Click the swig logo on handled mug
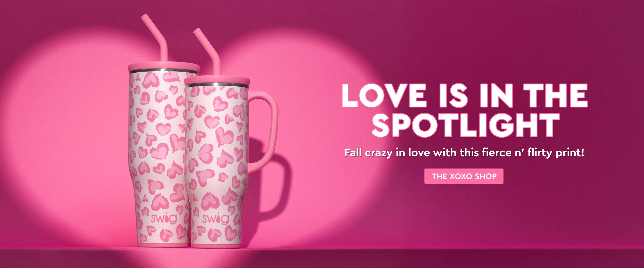644x268 pixels. click(x=215, y=218)
